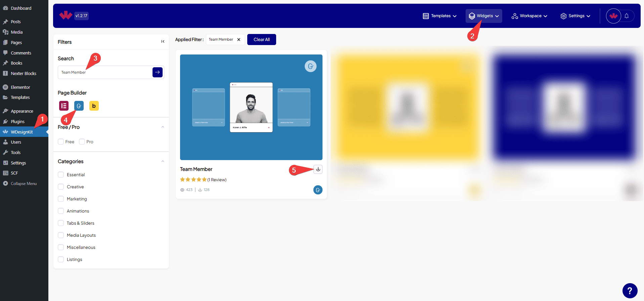Expand the Workspace dropdown

529,16
